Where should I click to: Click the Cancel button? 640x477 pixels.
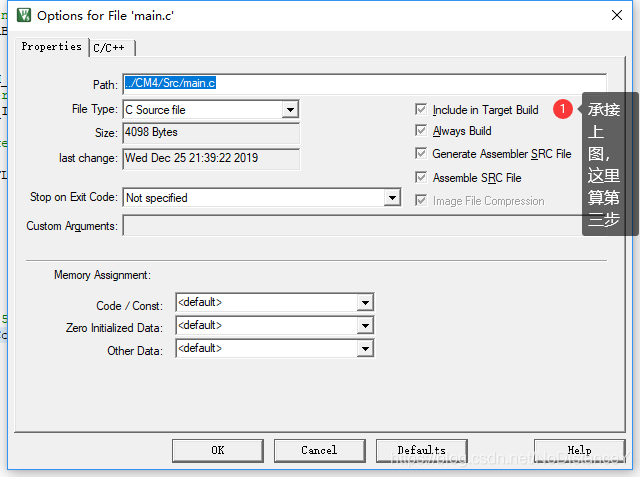point(319,450)
